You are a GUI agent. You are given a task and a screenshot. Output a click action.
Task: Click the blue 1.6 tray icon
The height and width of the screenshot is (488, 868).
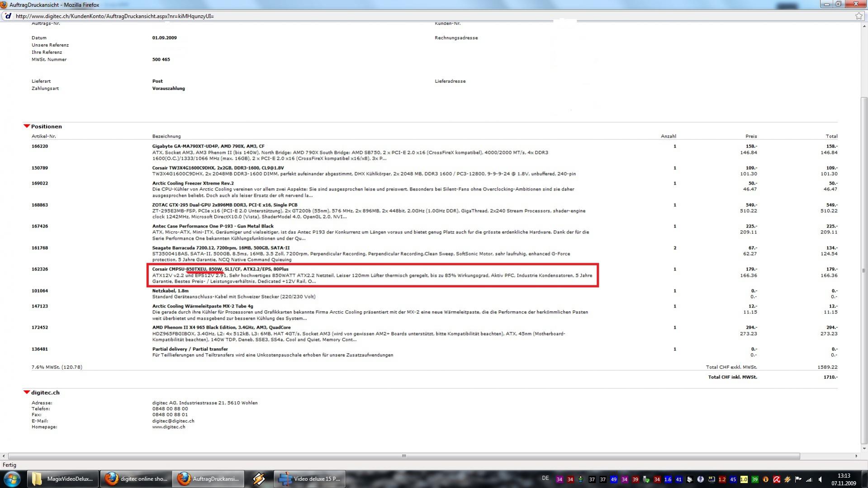[x=668, y=479]
